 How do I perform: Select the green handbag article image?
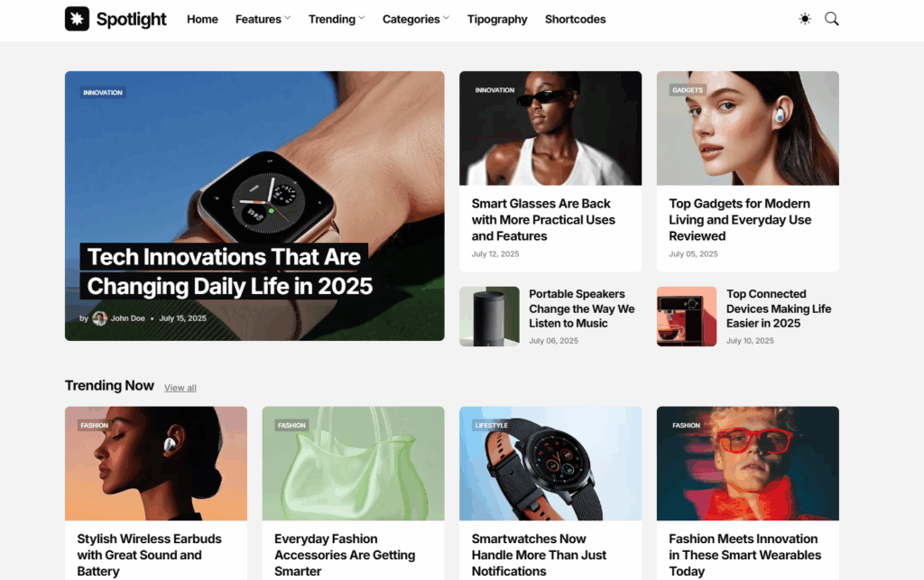(x=353, y=464)
